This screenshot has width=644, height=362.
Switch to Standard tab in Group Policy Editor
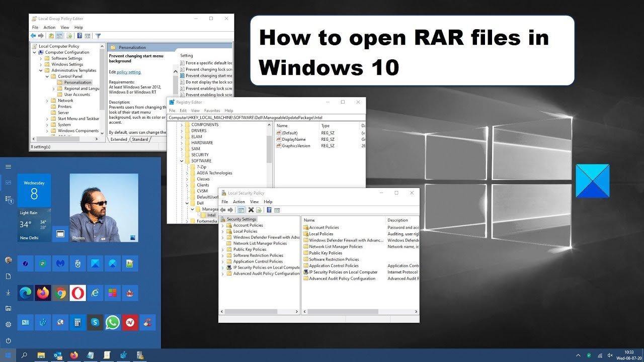pos(140,139)
